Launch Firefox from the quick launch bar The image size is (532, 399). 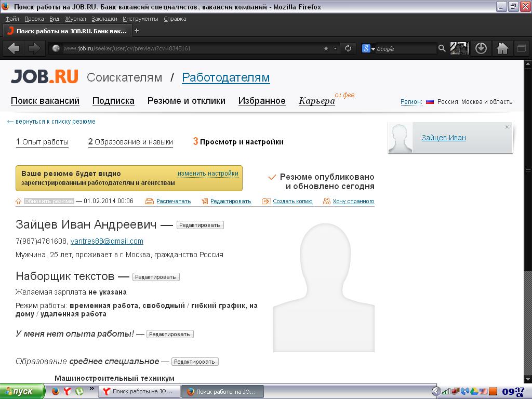(56, 391)
